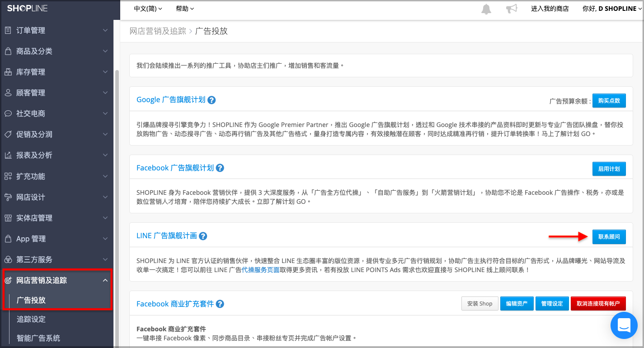644x348 pixels.
Task: Open the 你好, D SHOPLINE account dropdown
Action: click(612, 9)
